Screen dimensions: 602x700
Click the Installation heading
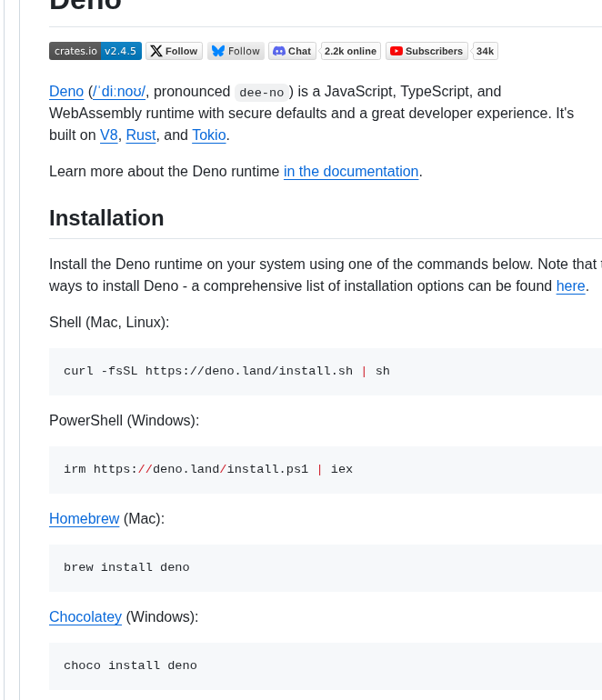point(106,218)
